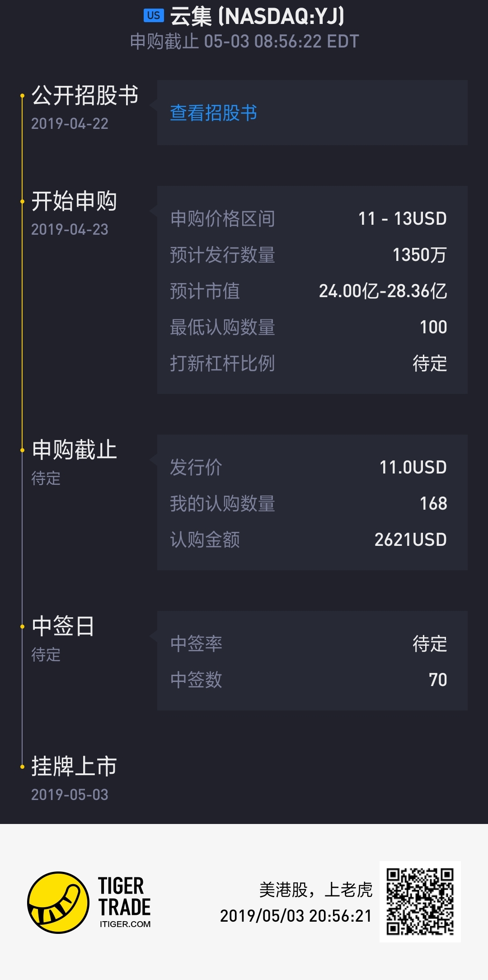The height and width of the screenshot is (980, 488).
Task: Tap the 发行价 11.0USD value
Action: tap(413, 468)
